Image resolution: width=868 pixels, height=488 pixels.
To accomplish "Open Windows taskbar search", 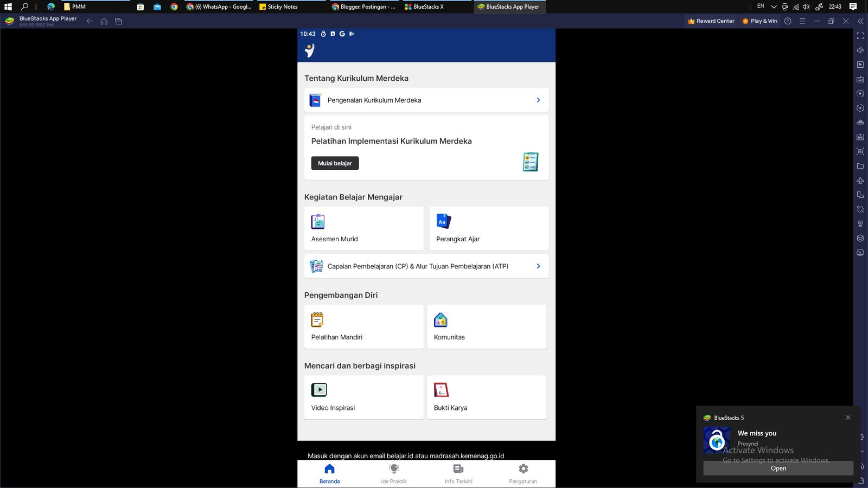I will pyautogui.click(x=24, y=7).
